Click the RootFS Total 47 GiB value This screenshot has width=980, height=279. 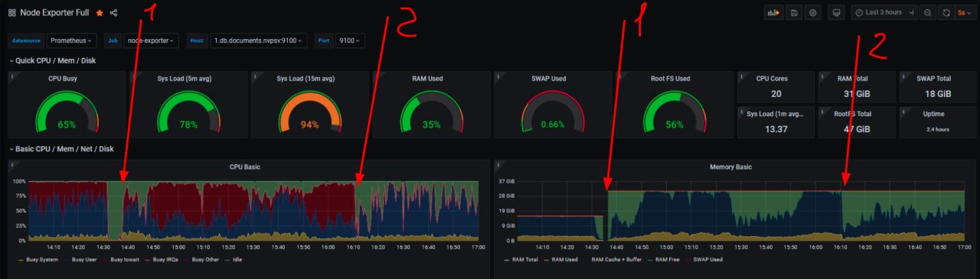857,129
